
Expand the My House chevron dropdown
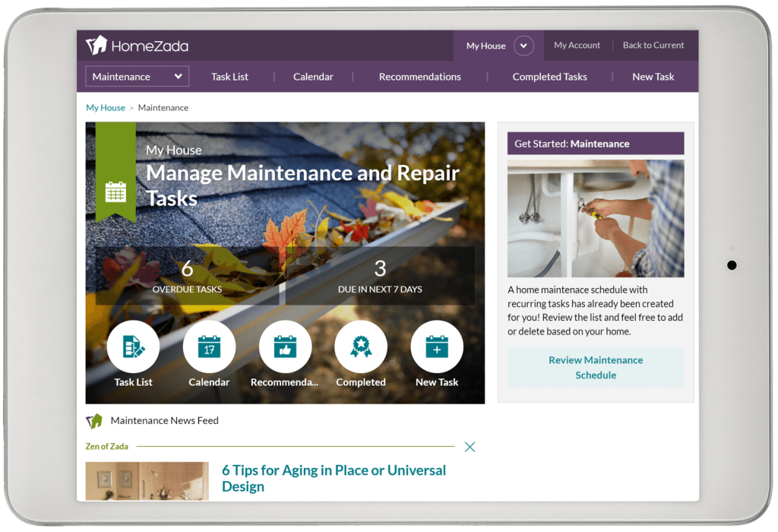pos(523,46)
